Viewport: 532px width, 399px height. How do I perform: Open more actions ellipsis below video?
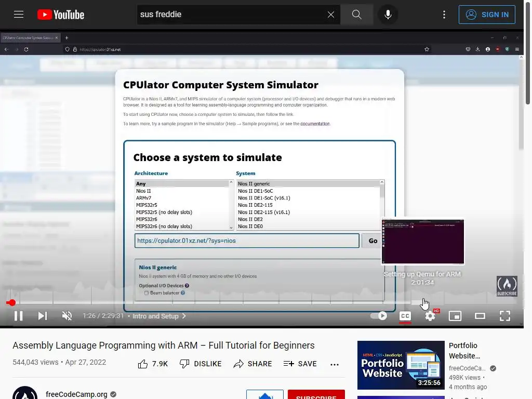[x=335, y=364]
